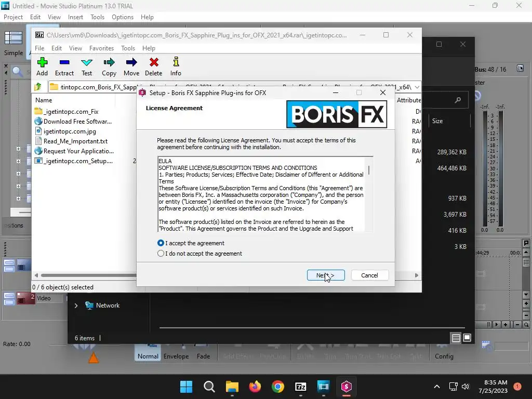This screenshot has width=532, height=399.
Task: Go up one folder level in 7-Zip
Action: pyautogui.click(x=38, y=87)
